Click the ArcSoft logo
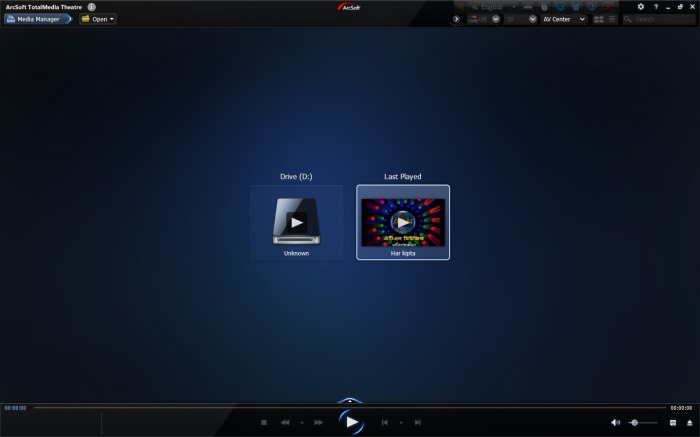The height and width of the screenshot is (437, 700). click(349, 7)
